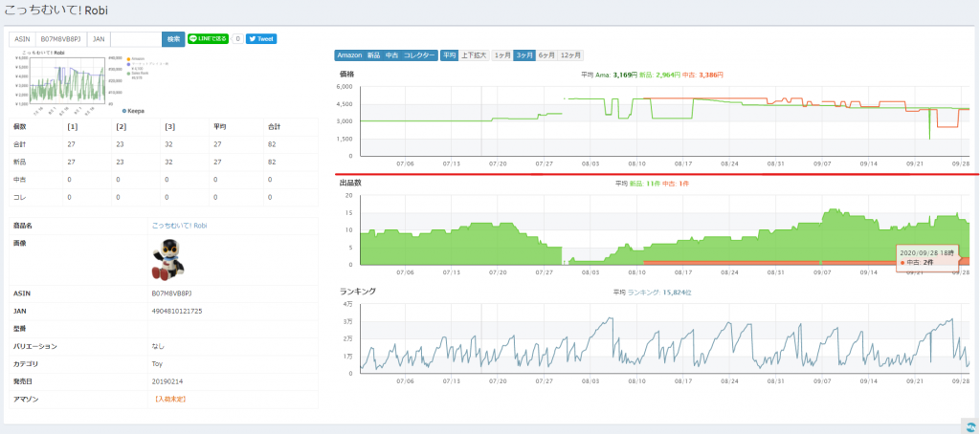This screenshot has height=434, width=980.
Task: Switch chart range to 1ヶ月
Action: [501, 55]
